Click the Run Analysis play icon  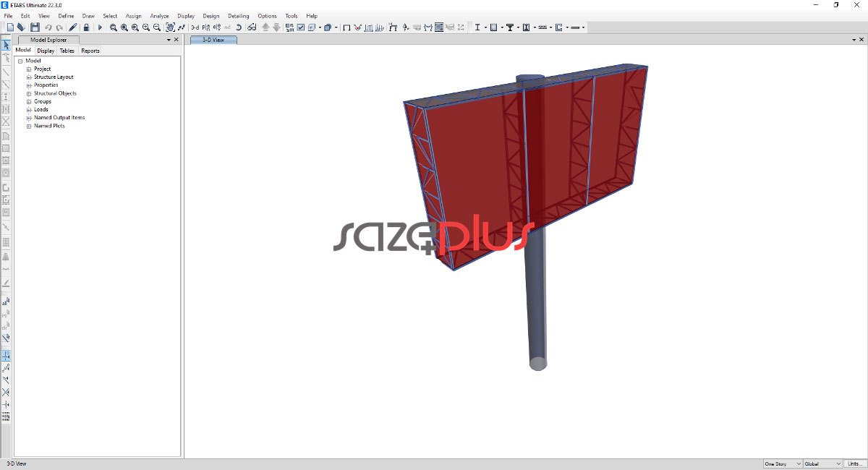(x=101, y=27)
